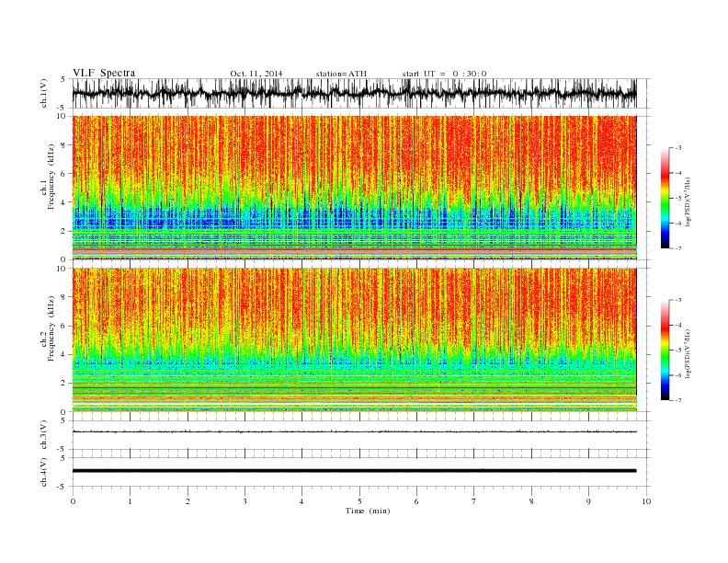Click the Time axis tick label "10"
The width and height of the screenshot is (728, 563).
click(x=646, y=501)
